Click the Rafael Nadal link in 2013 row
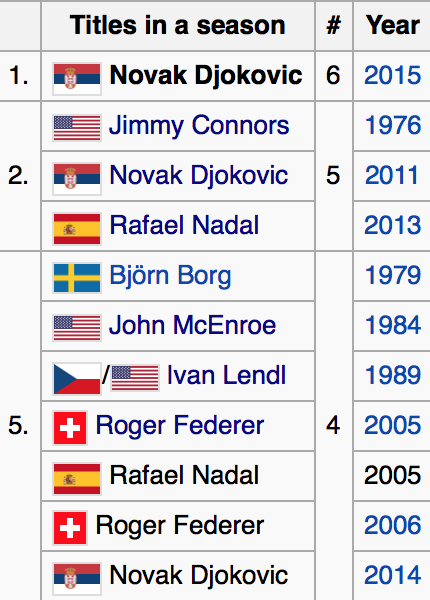 coord(184,225)
